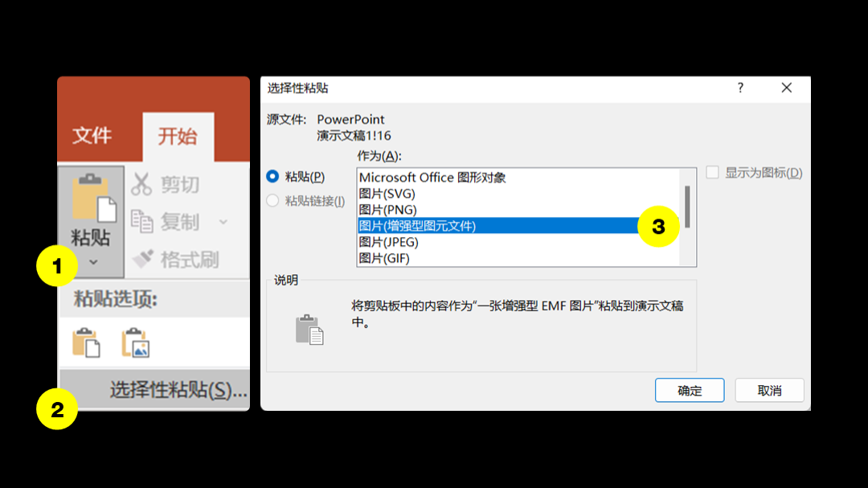Activate the Format Painter brush icon
Viewport: 868px width, 488px height.
(x=143, y=259)
